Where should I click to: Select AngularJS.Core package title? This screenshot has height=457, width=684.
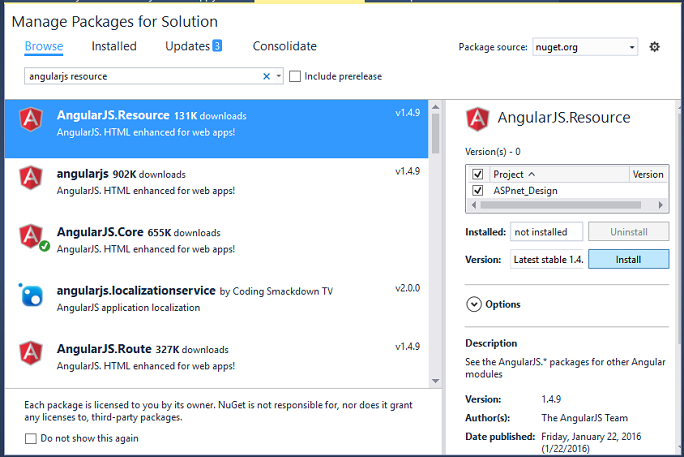(100, 232)
